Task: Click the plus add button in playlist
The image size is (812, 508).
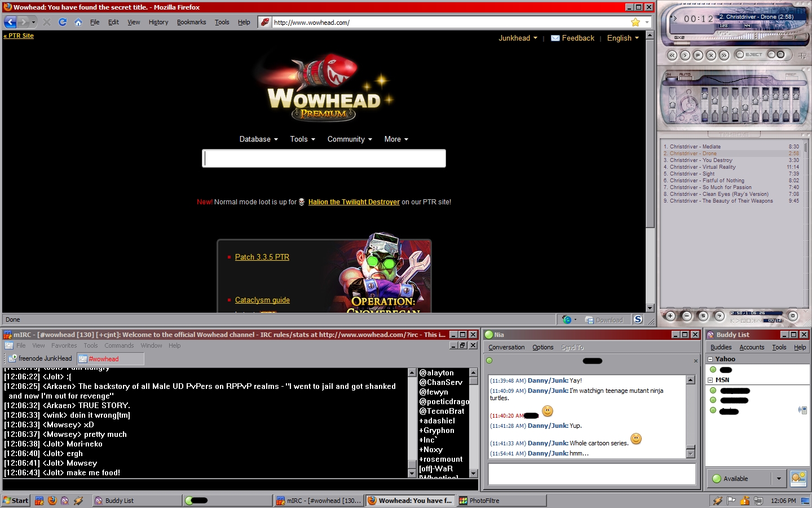Action: coord(670,316)
